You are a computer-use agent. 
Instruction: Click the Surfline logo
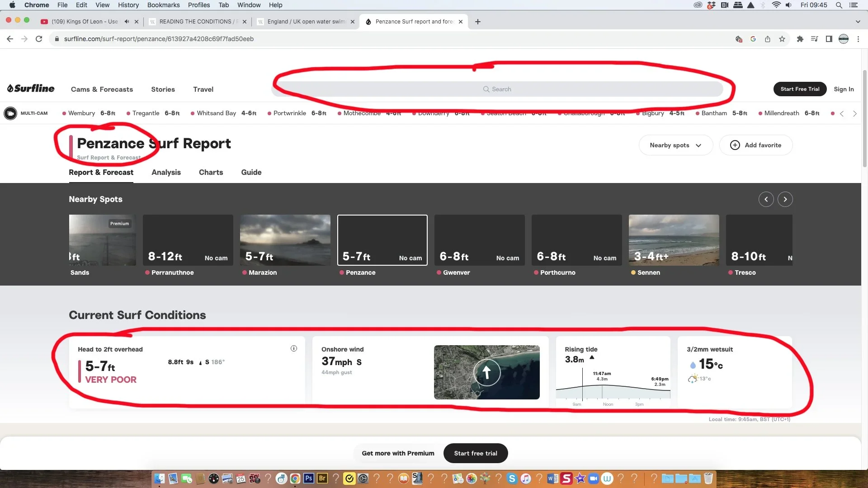click(x=31, y=89)
